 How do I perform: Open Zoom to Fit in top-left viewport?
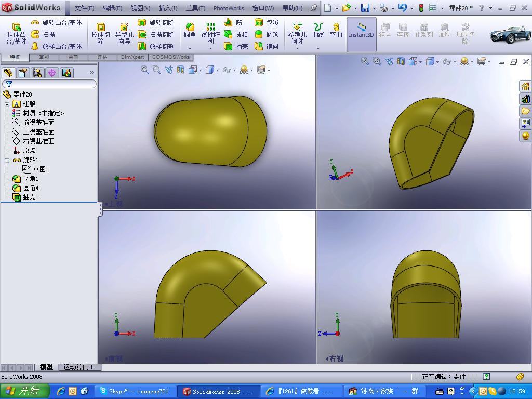(x=144, y=70)
